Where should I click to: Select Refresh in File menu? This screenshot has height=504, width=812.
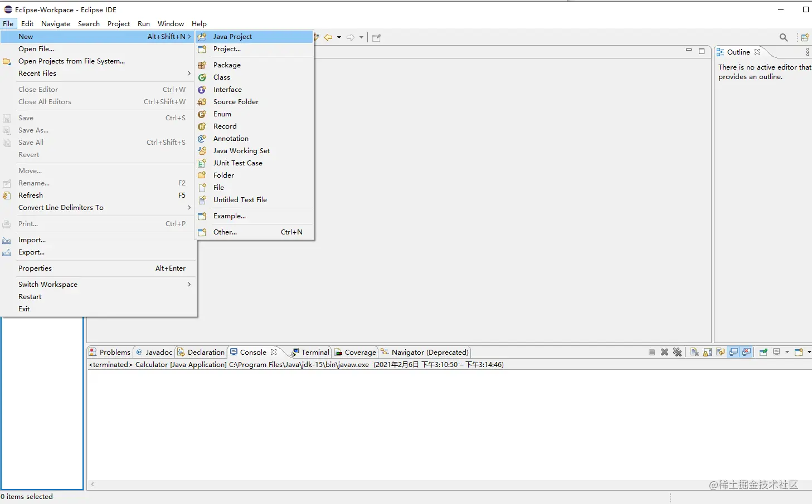(98, 195)
